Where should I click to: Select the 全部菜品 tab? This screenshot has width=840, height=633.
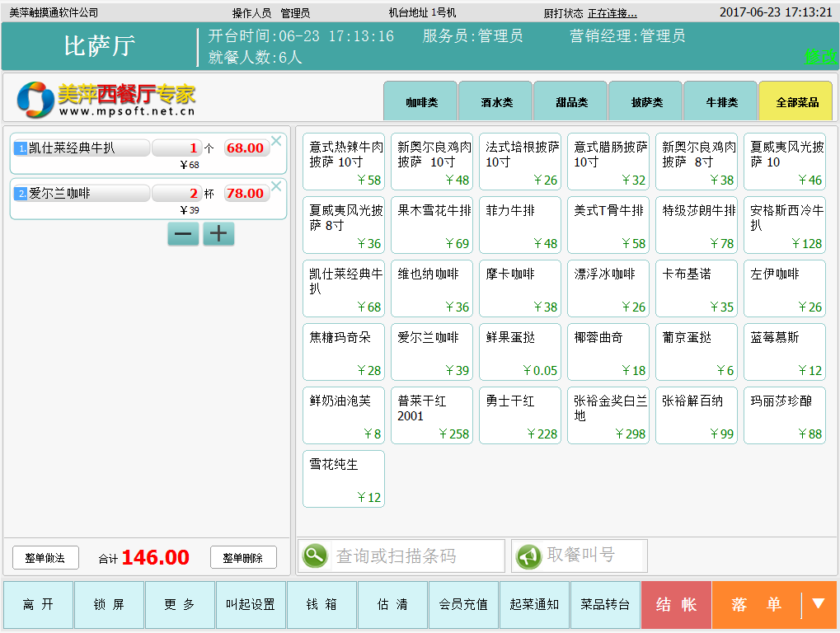pos(796,102)
